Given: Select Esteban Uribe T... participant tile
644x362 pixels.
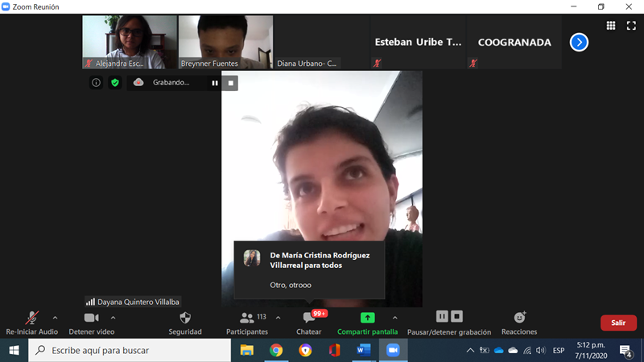Looking at the screenshot, I should 418,42.
